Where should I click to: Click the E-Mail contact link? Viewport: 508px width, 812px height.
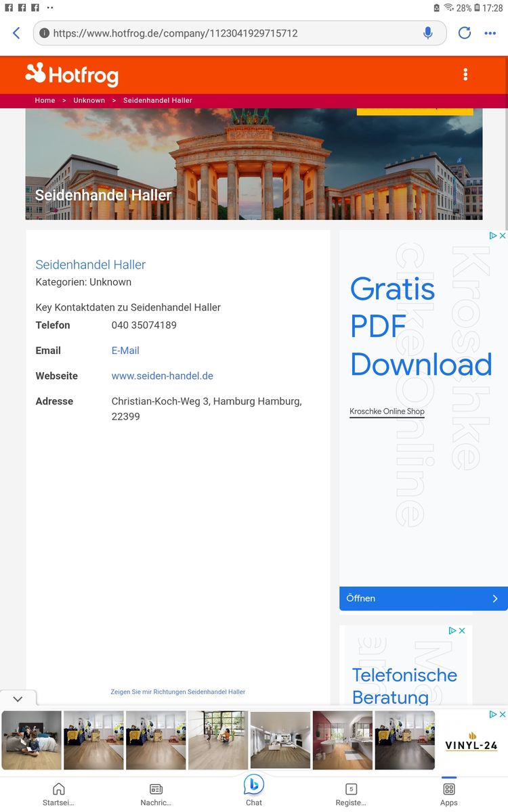(125, 351)
